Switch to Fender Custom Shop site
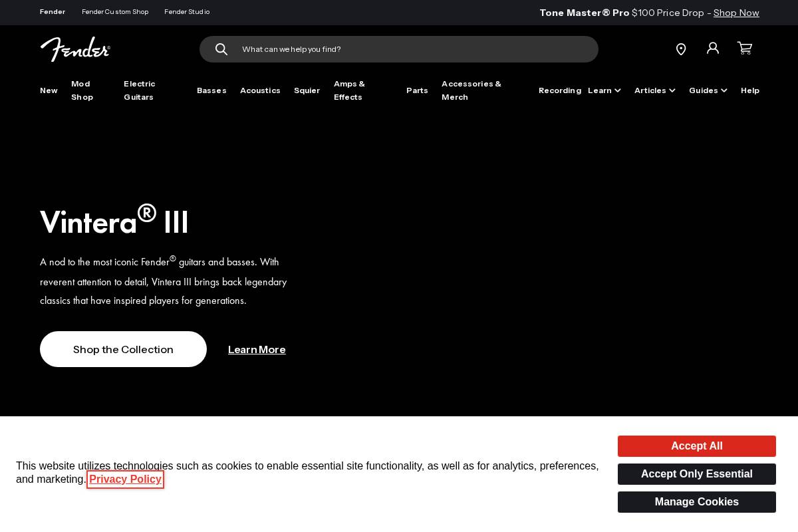798x532 pixels. click(x=115, y=12)
